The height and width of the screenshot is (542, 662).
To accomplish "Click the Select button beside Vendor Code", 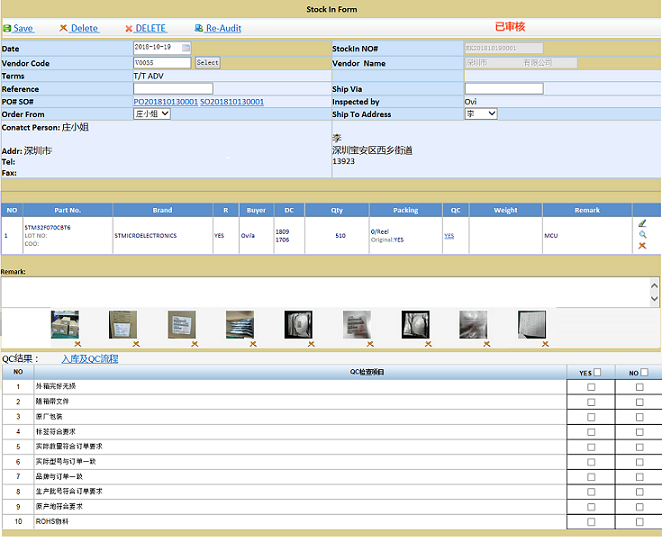I will click(207, 63).
